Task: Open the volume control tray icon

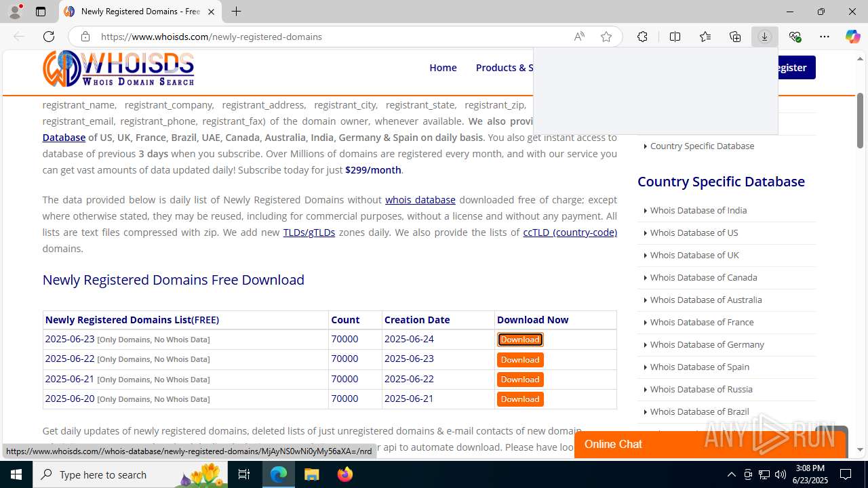Action: coord(780,474)
